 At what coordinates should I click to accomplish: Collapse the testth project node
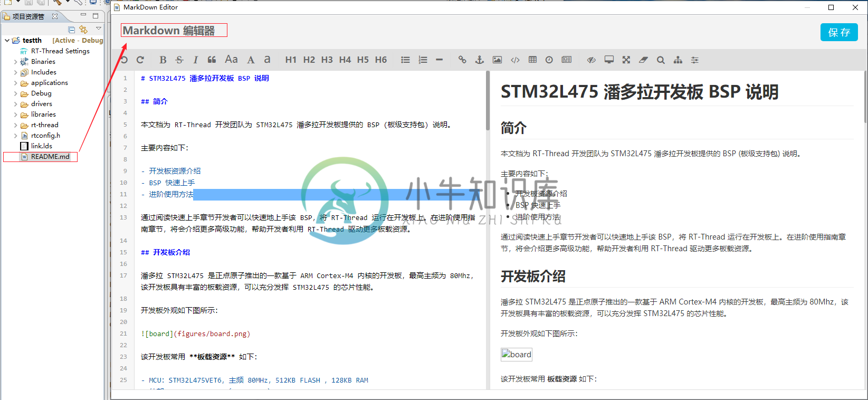7,40
